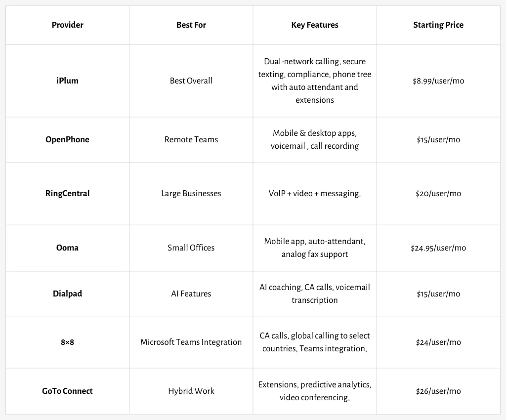
Task: Select the iPlum provider name
Action: pos(67,81)
